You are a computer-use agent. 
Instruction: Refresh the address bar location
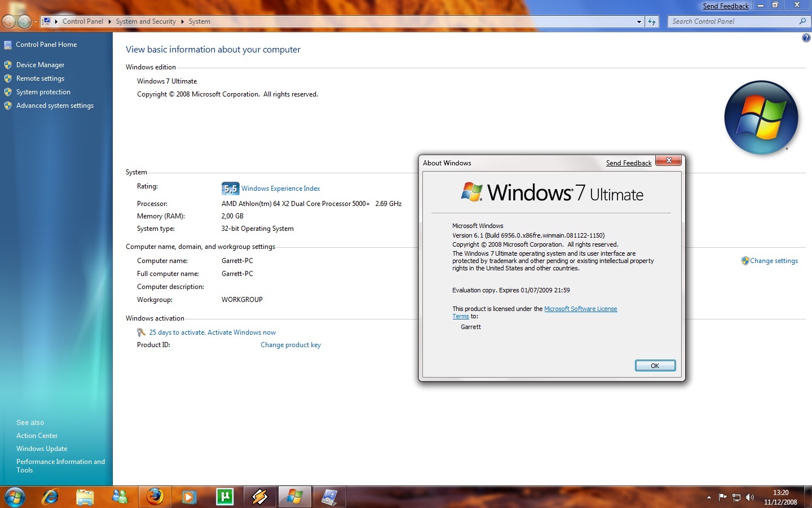click(x=652, y=21)
